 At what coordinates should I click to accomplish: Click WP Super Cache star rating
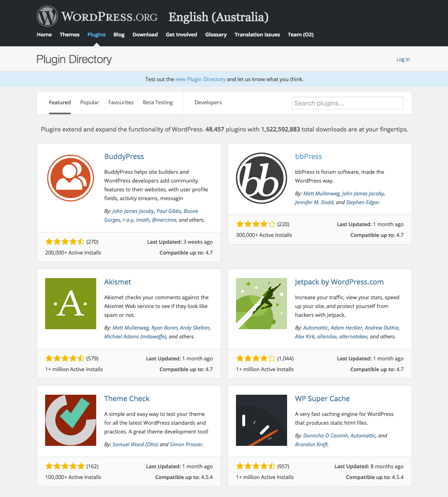[256, 466]
